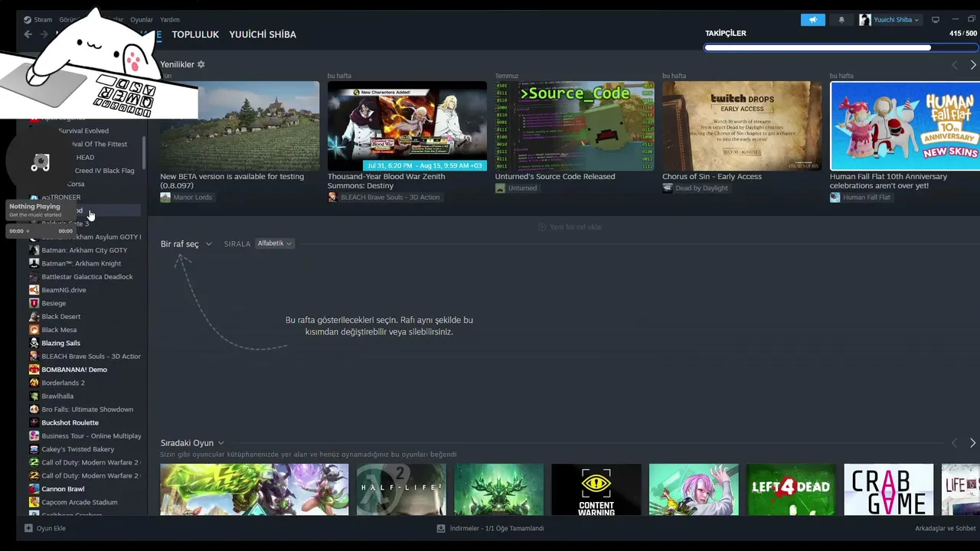Open the Yenilikler settings gear
Viewport: 980px width, 551px height.
click(201, 64)
